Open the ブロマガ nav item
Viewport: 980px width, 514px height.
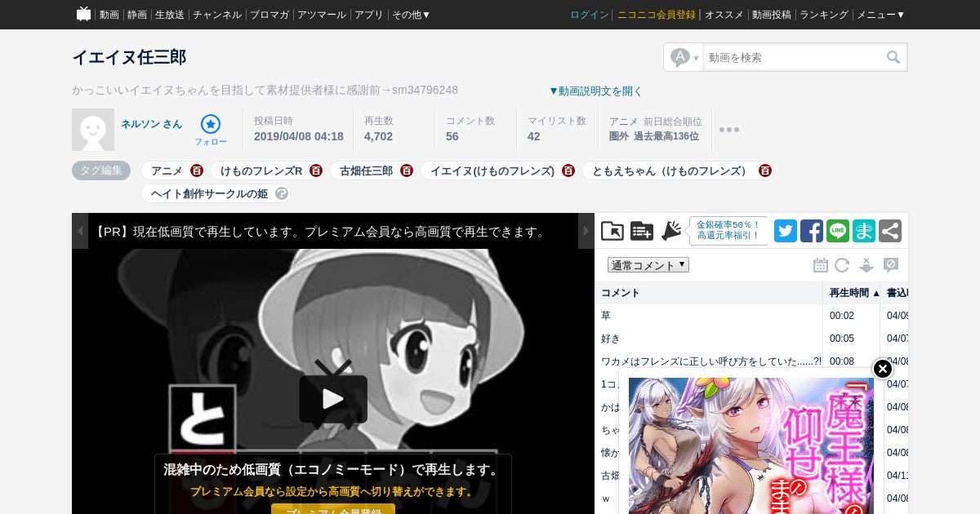click(269, 15)
